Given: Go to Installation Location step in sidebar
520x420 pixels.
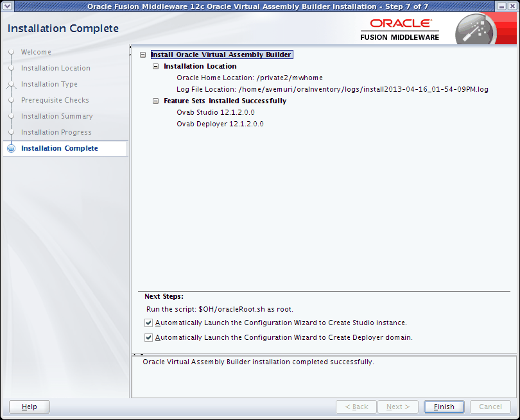Looking at the screenshot, I should tap(56, 68).
